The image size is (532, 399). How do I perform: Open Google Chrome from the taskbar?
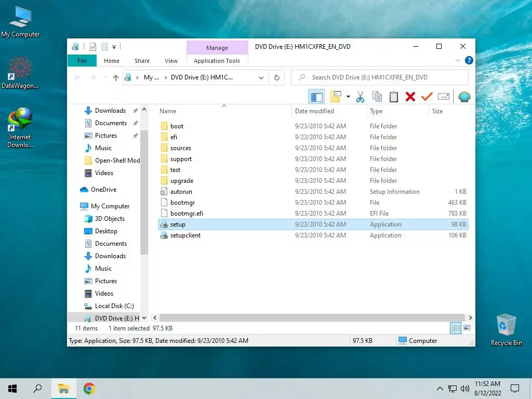[89, 389]
